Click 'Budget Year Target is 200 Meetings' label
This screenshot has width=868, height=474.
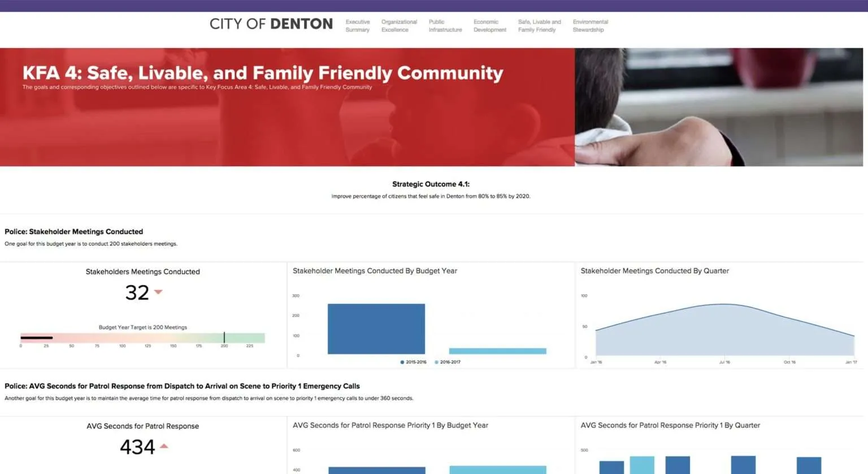pos(143,328)
